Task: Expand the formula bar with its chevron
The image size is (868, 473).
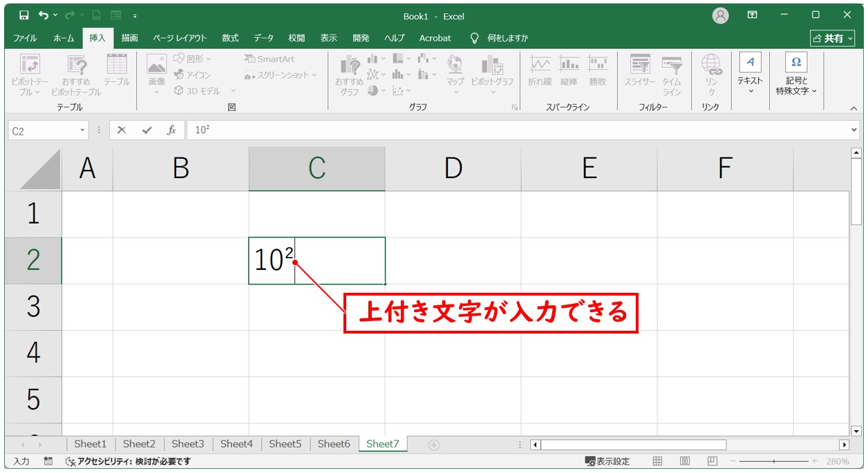Action: pos(855,130)
